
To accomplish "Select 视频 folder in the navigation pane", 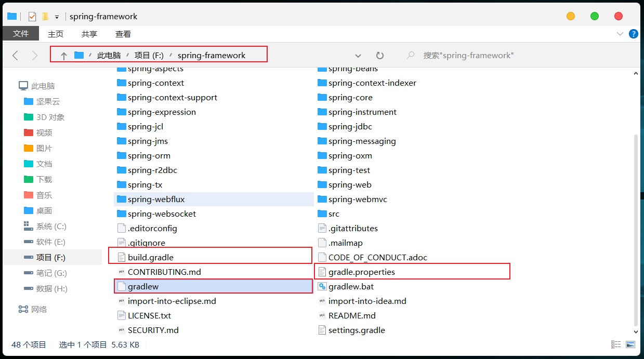I will 44,132.
